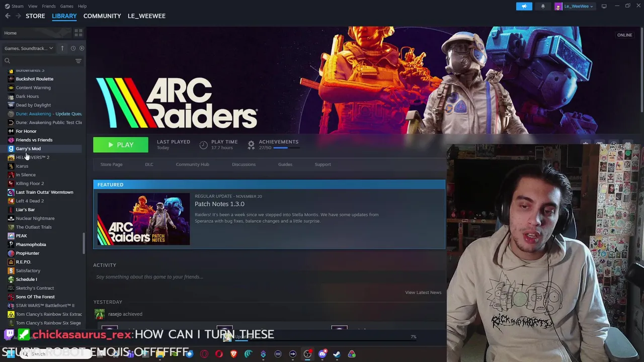This screenshot has height=362, width=644.
Task: Open the Guides link
Action: [285, 164]
